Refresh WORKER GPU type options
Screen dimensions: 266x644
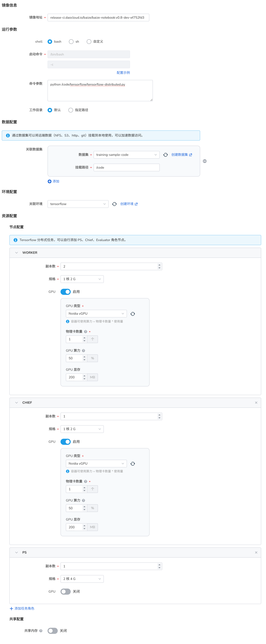(x=132, y=313)
